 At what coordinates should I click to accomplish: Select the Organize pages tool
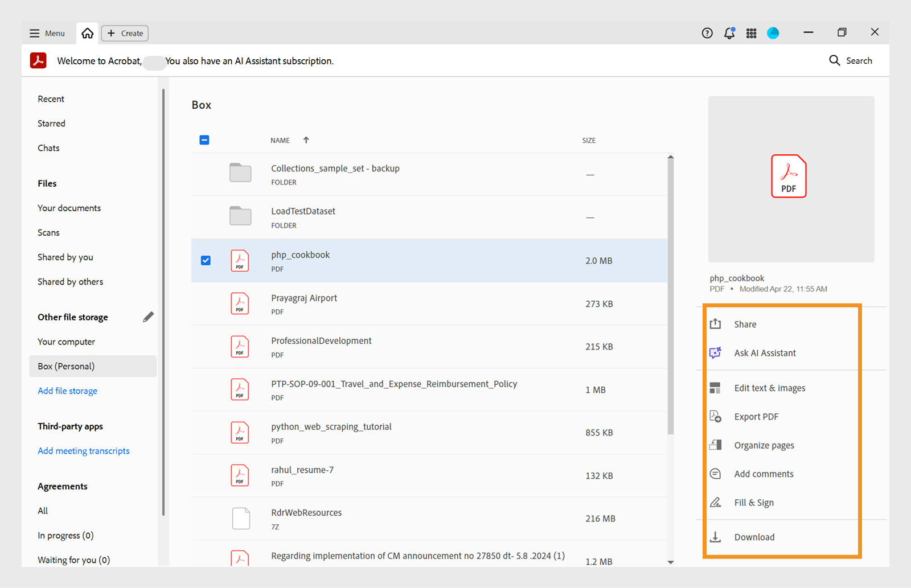(x=764, y=445)
